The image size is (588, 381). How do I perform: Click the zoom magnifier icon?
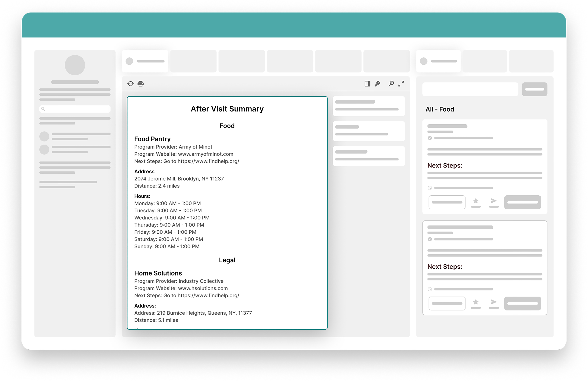[x=391, y=84]
